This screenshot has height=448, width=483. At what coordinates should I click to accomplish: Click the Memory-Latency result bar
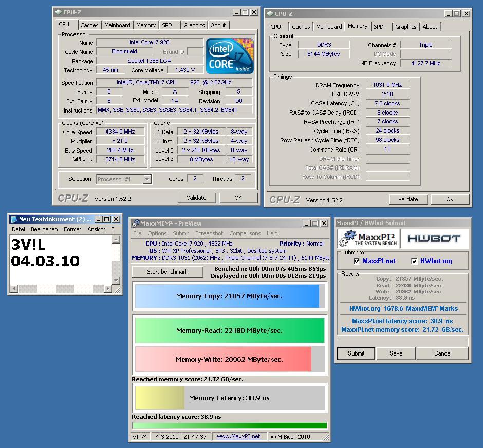[230, 398]
